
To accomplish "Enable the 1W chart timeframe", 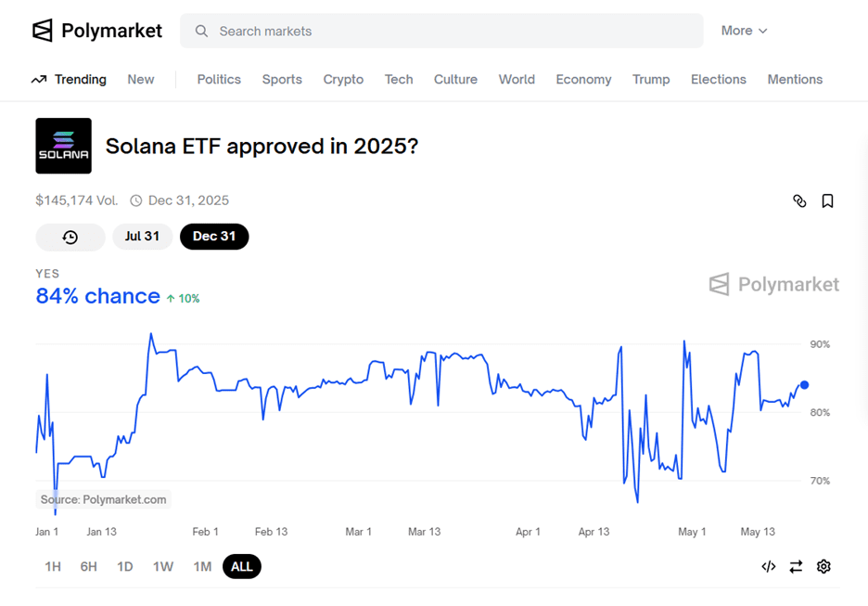I will (162, 566).
